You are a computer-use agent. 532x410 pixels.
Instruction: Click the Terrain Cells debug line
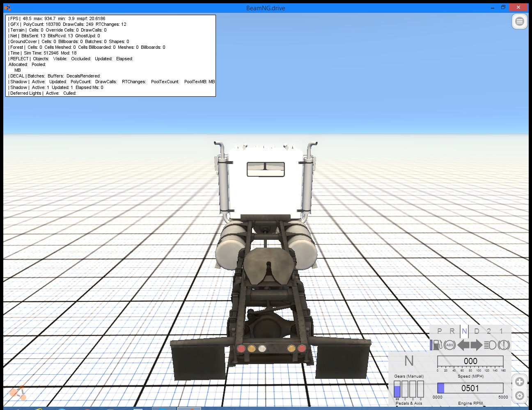point(57,30)
